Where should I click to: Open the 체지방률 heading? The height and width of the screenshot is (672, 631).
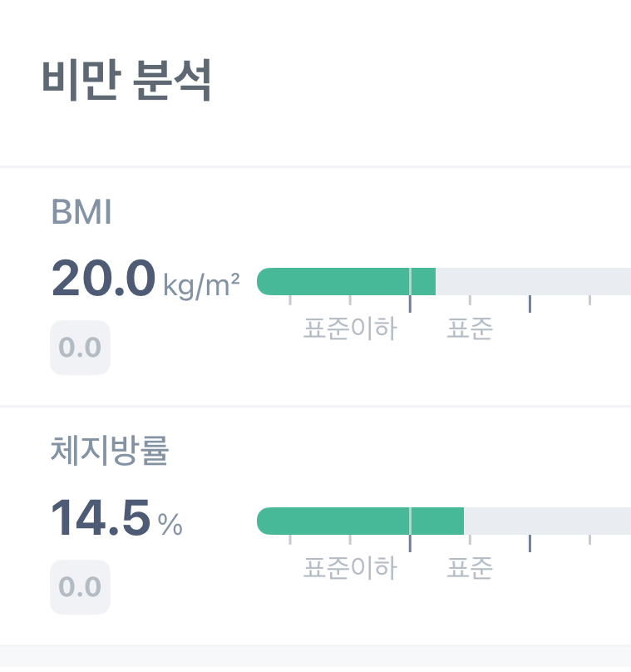(110, 450)
